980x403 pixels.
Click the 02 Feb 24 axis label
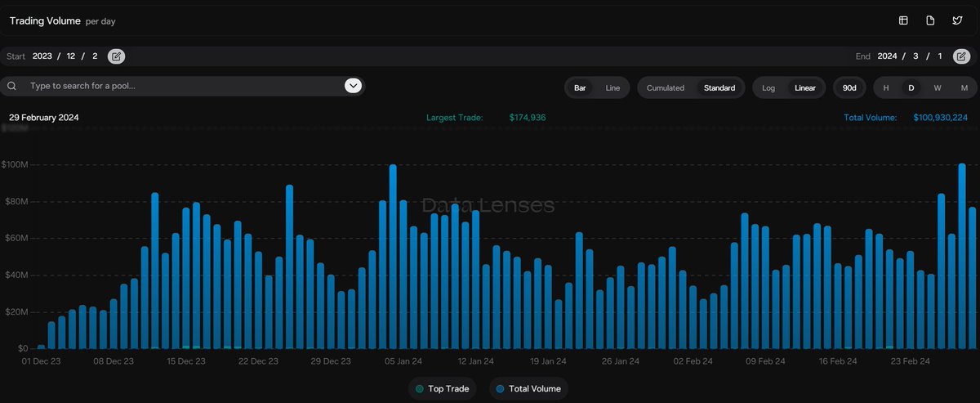point(693,360)
